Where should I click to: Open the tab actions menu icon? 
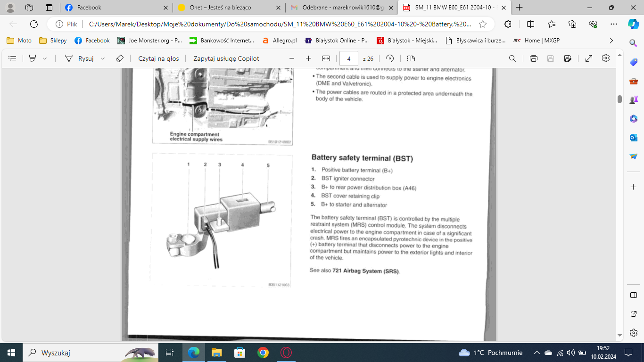49,8
